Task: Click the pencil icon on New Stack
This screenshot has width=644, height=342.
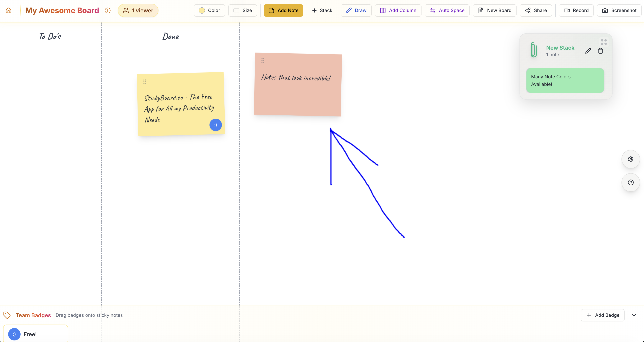Action: tap(588, 51)
